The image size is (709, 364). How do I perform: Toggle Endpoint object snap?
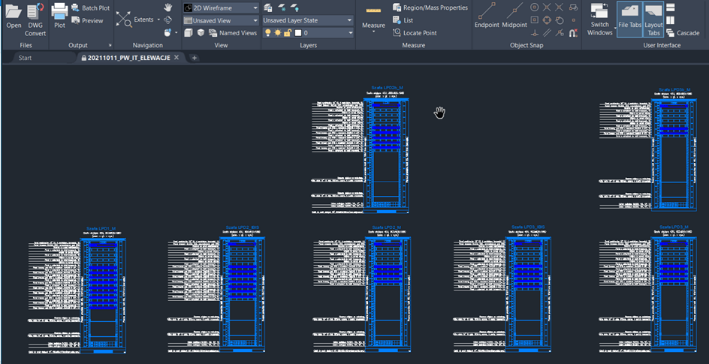(x=487, y=16)
